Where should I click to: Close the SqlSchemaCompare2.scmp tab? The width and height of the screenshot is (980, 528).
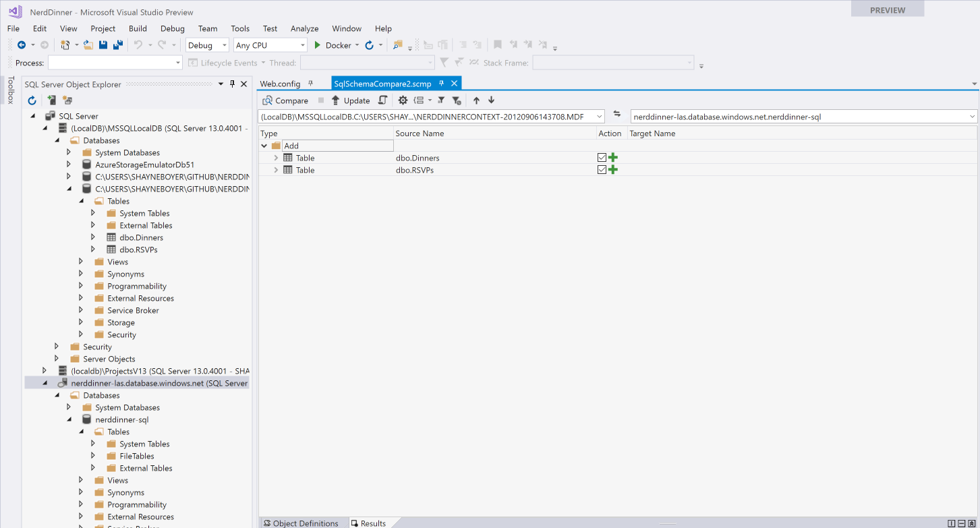pyautogui.click(x=454, y=84)
